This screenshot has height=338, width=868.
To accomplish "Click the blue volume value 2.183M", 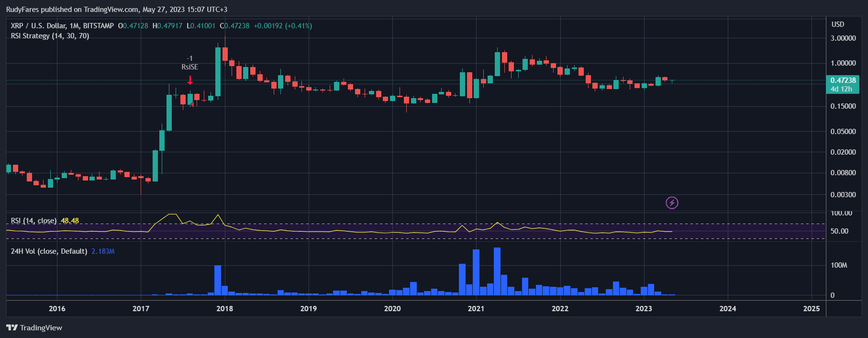I will [x=103, y=251].
